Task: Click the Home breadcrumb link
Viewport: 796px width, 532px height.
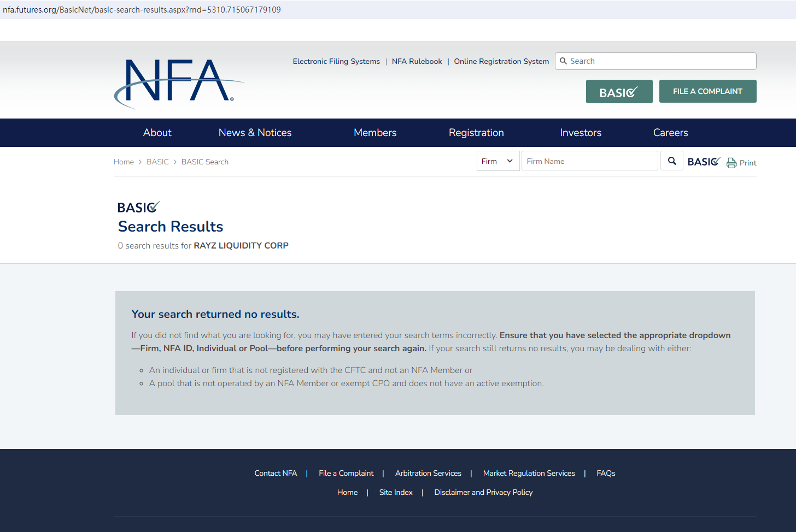Action: (x=124, y=162)
